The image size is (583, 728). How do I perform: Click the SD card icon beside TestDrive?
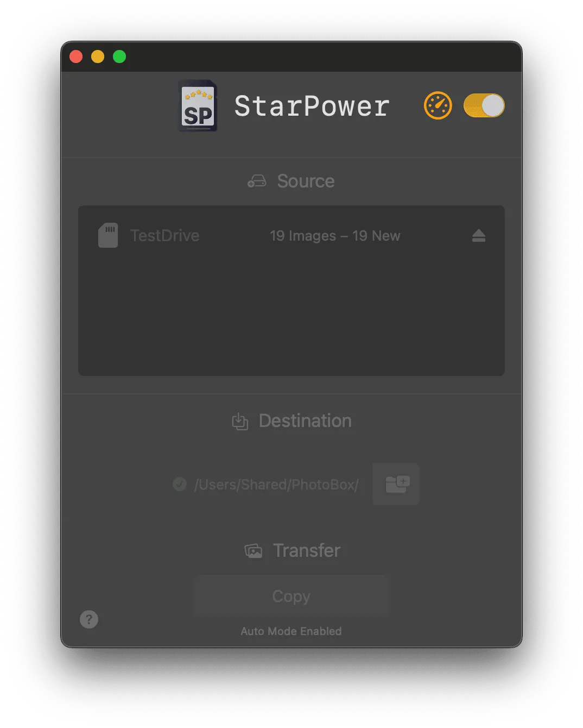[x=108, y=235]
